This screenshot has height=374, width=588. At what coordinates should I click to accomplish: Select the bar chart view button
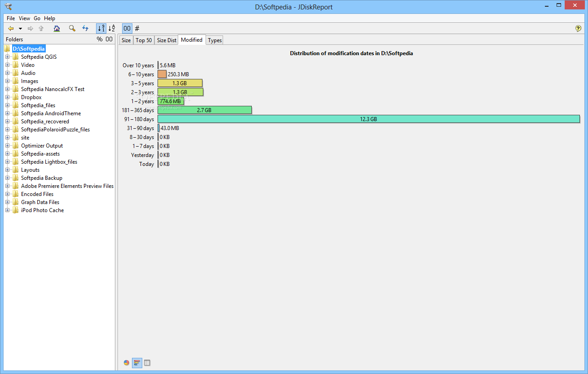(137, 363)
